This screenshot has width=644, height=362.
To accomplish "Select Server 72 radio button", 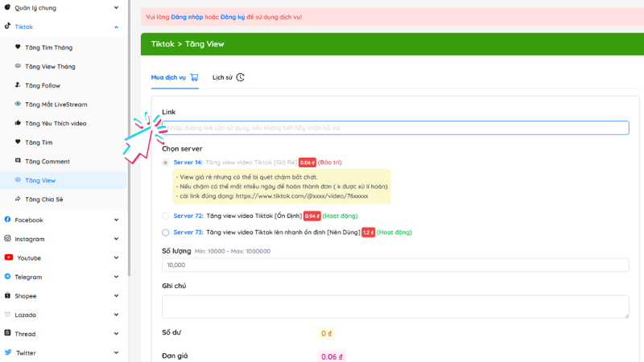I will coord(166,216).
